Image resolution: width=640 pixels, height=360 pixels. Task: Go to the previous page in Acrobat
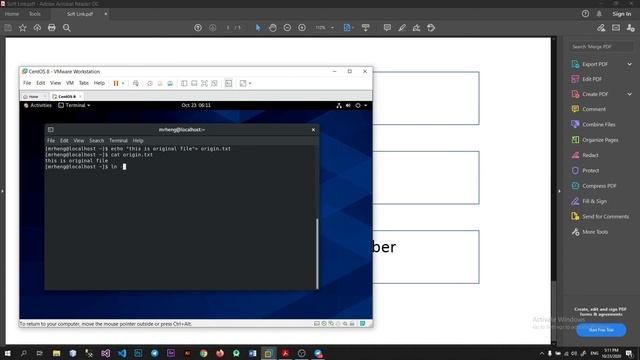click(198, 28)
